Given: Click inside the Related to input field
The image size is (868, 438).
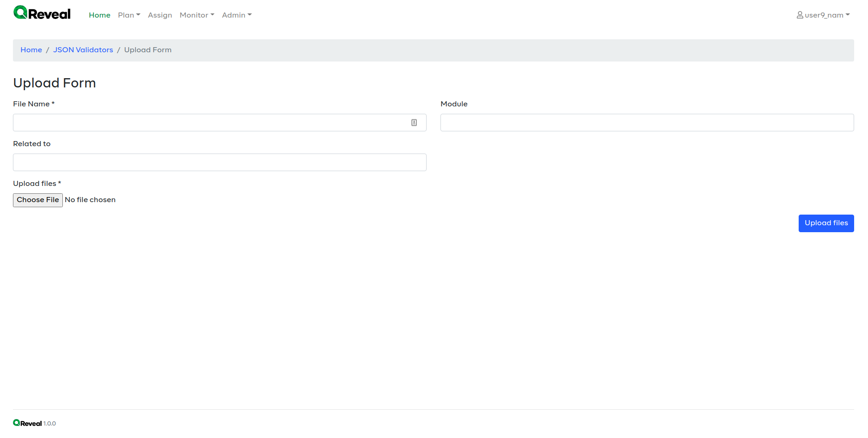Looking at the screenshot, I should pos(208,162).
